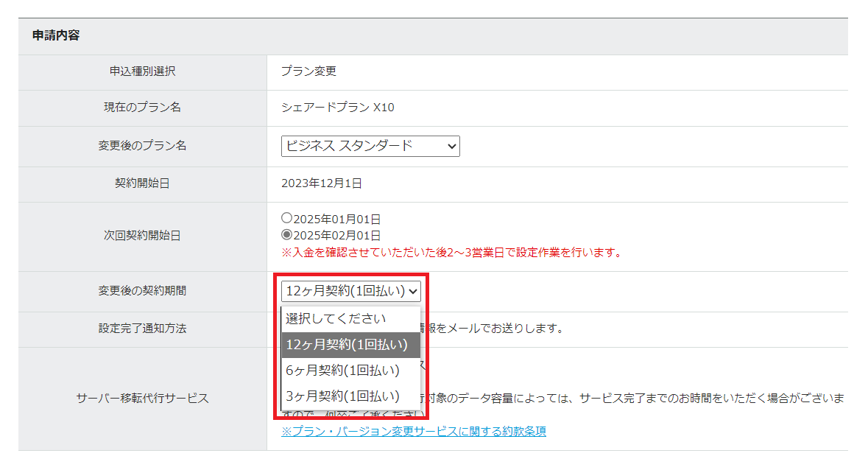Open the プラン・バージョン変更サービス約款条項 link
The height and width of the screenshot is (470, 868).
tap(413, 432)
